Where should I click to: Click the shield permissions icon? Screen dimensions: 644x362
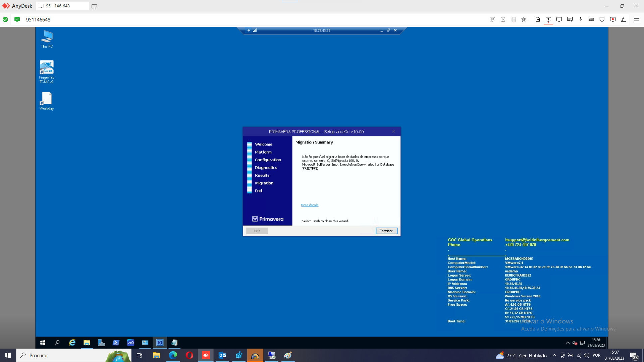602,19
